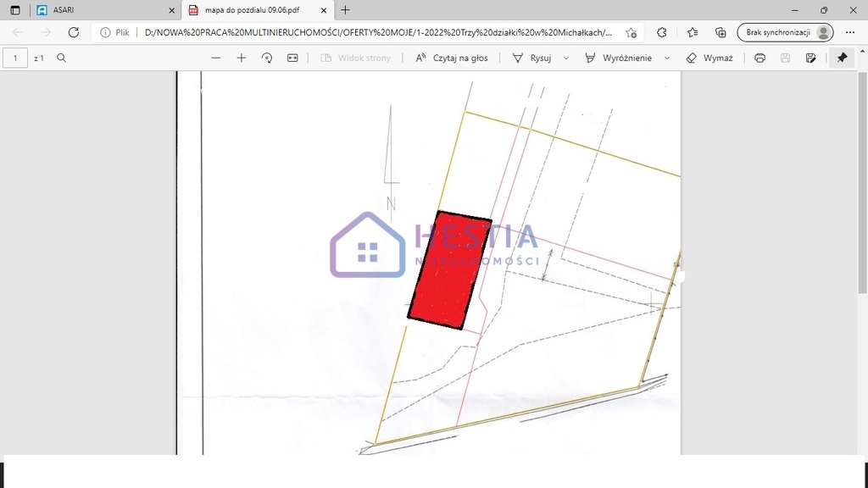
Task: Open the browser settings ellipsis menu
Action: [x=850, y=32]
